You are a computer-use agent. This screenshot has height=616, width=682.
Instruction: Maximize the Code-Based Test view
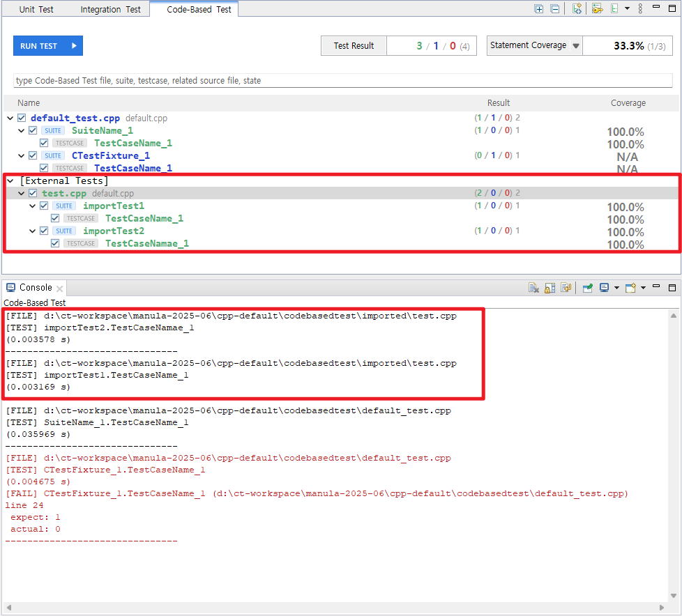[672, 8]
